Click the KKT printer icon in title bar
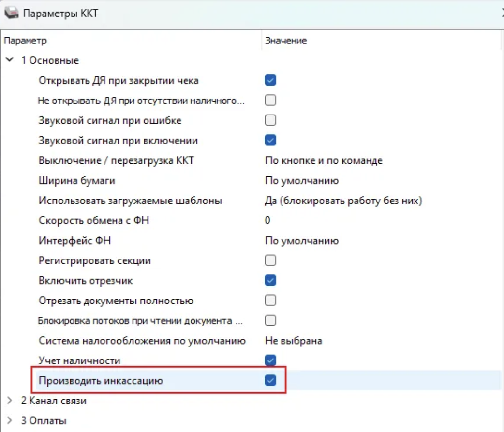This screenshot has height=432, width=504. pyautogui.click(x=11, y=13)
